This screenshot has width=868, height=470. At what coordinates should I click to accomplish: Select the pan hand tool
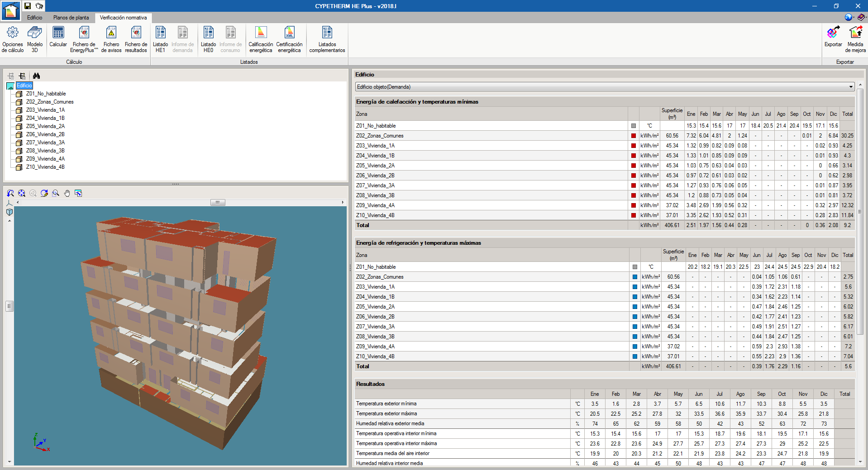point(67,193)
